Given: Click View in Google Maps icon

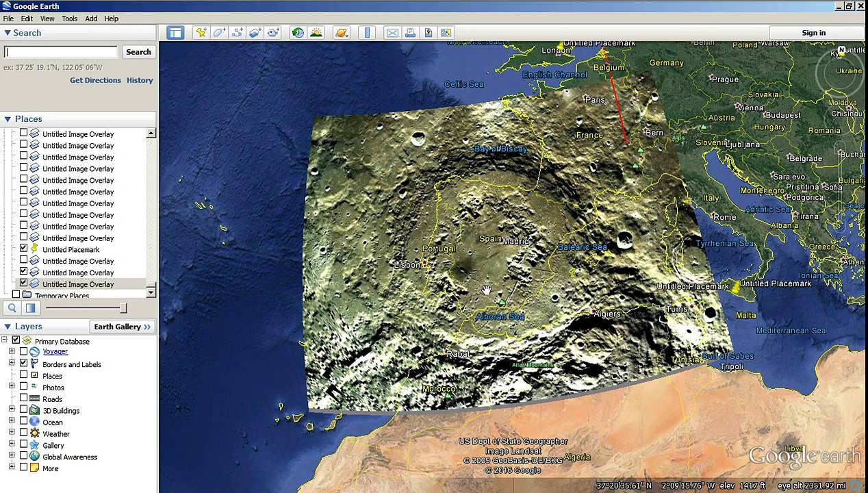Looking at the screenshot, I should pyautogui.click(x=446, y=33).
